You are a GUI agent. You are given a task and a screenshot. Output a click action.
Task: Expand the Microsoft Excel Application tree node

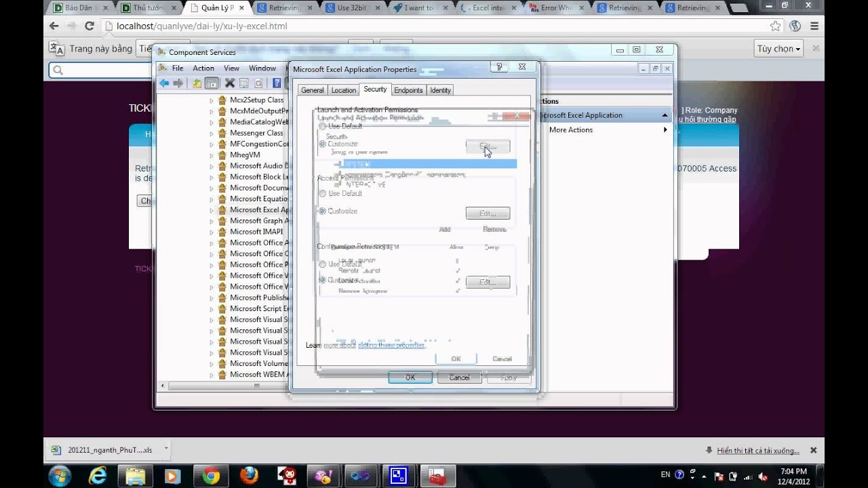(x=211, y=210)
